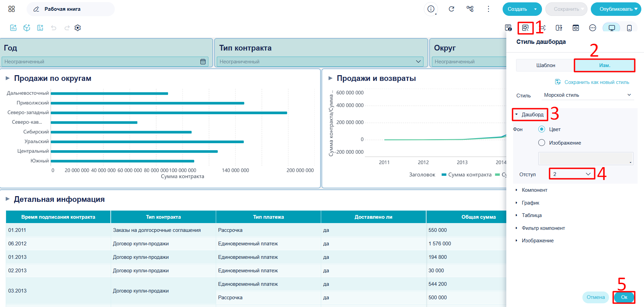
Task: Switch to mobile phone layout view
Action: [x=629, y=28]
